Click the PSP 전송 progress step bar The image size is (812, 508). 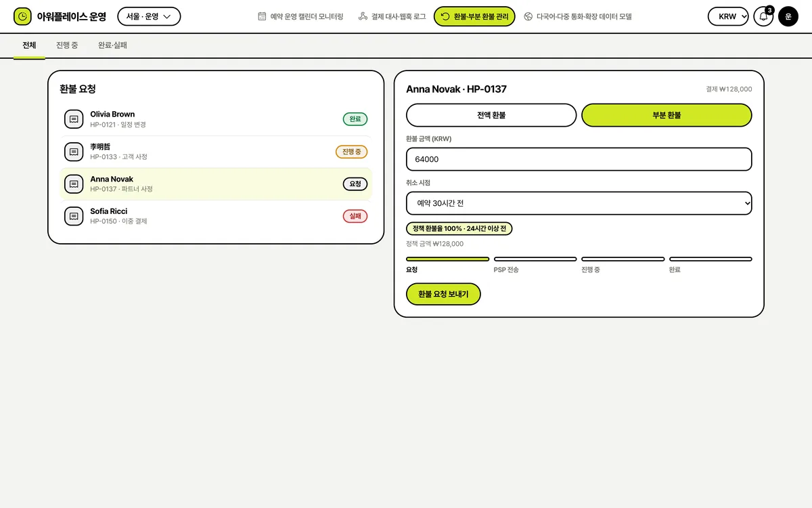(535, 259)
